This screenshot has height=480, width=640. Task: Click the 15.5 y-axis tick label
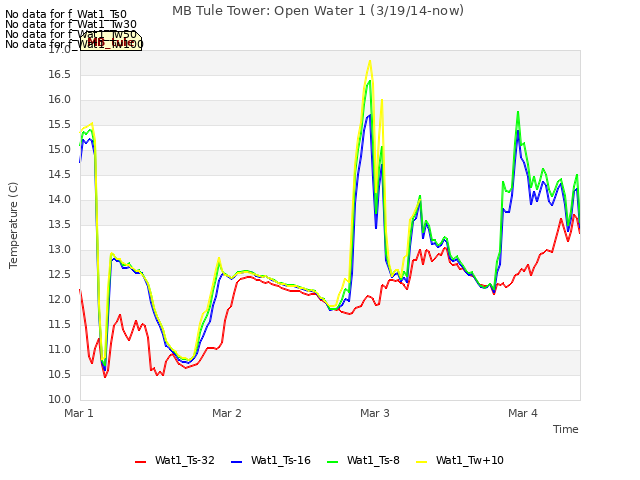click(x=60, y=124)
